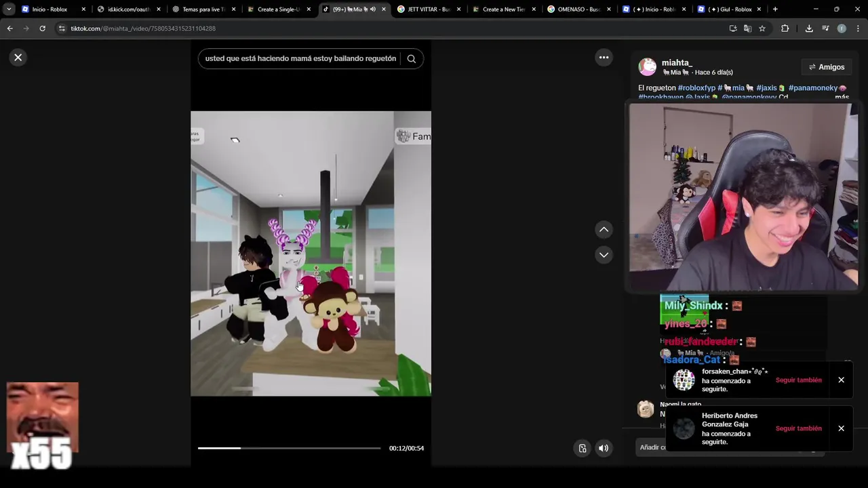Image resolution: width=868 pixels, height=488 pixels.
Task: Click the translate page icon
Action: pyautogui.click(x=747, y=28)
